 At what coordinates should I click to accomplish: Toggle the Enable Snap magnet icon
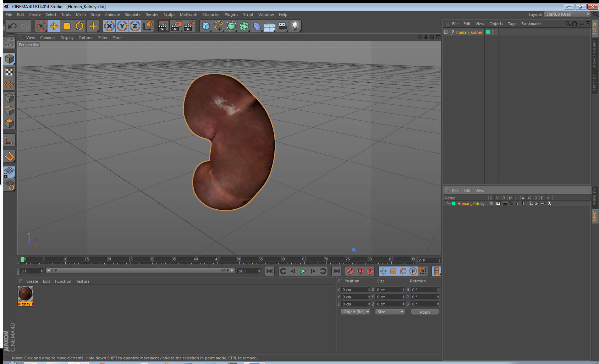coord(9,156)
